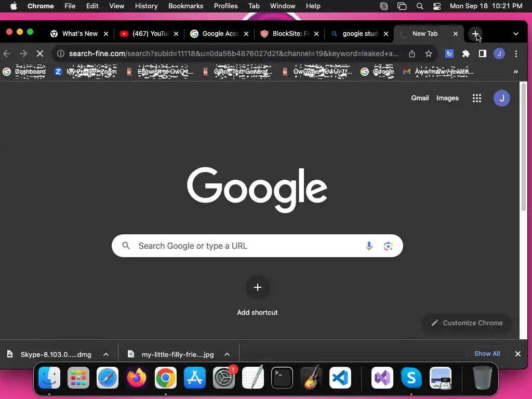Image resolution: width=532 pixels, height=399 pixels.
Task: Open tab search chevron dropdown
Action: [x=516, y=34]
